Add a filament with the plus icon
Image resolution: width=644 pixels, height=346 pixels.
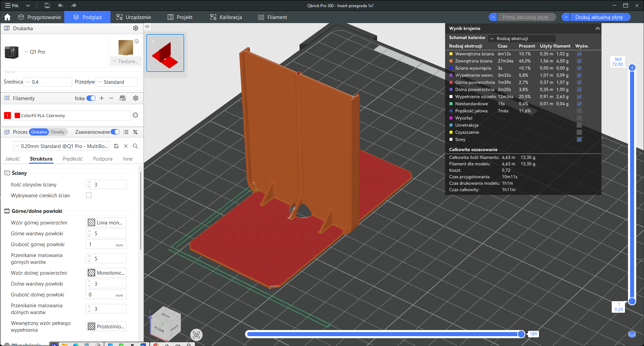[102, 98]
